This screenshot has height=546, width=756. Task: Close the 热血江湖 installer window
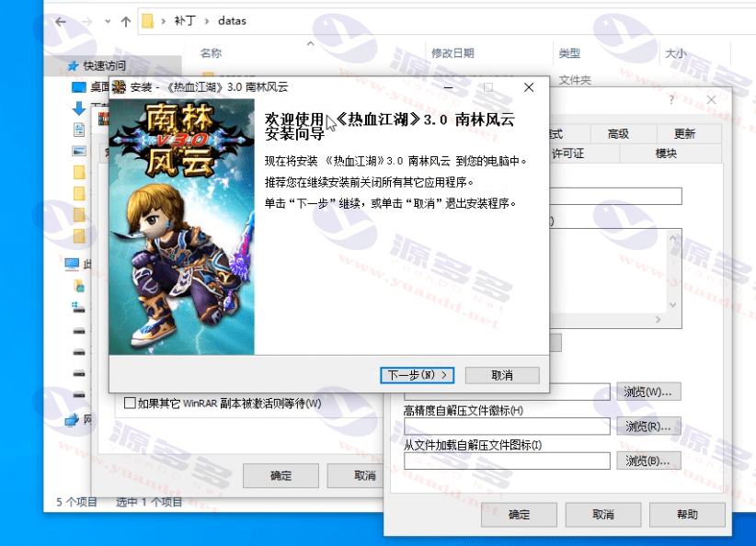[x=529, y=87]
